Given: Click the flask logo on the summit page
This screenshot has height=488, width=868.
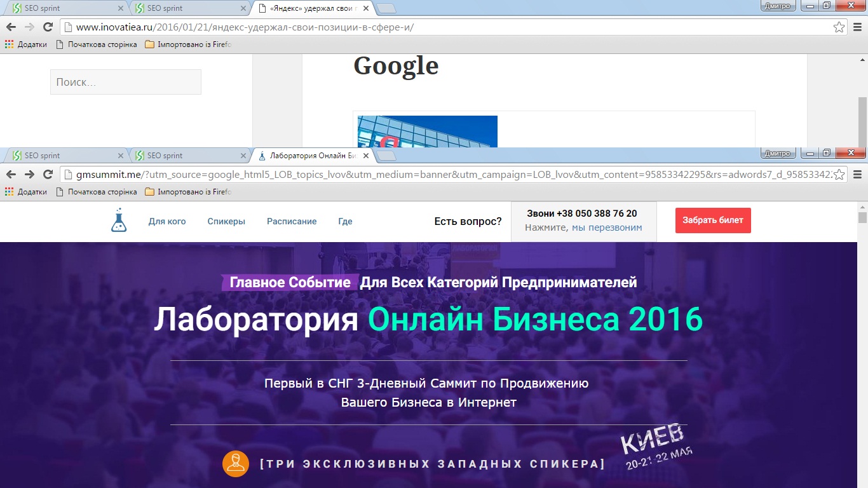Looking at the screenshot, I should [x=119, y=220].
